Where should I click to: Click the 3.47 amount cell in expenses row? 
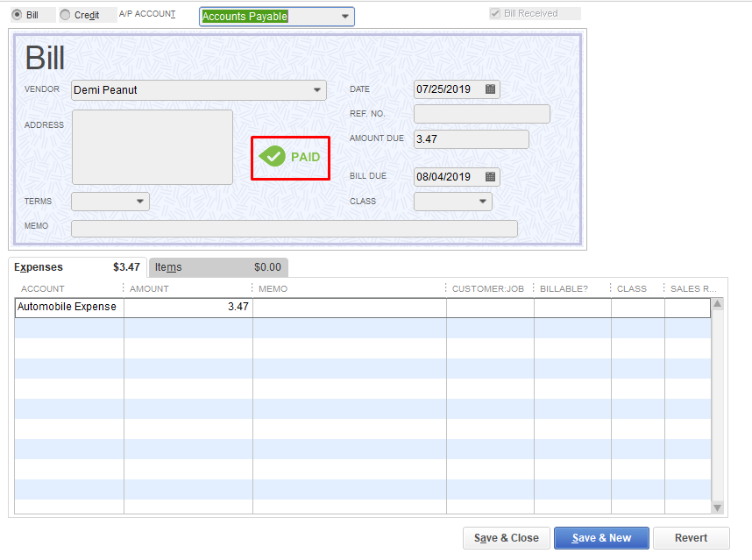point(188,307)
